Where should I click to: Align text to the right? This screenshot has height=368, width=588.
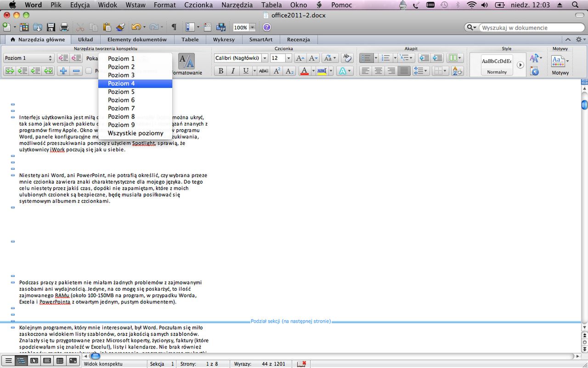[x=391, y=71]
